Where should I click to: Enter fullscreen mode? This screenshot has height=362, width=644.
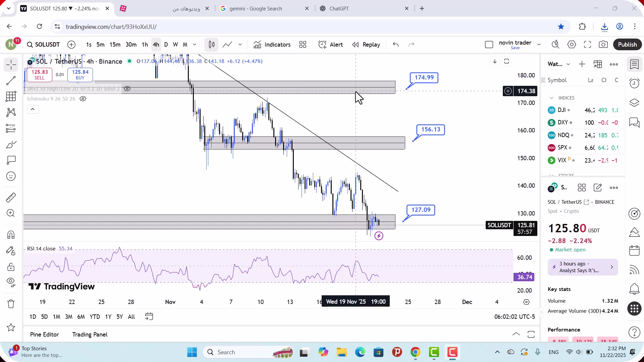(x=587, y=45)
